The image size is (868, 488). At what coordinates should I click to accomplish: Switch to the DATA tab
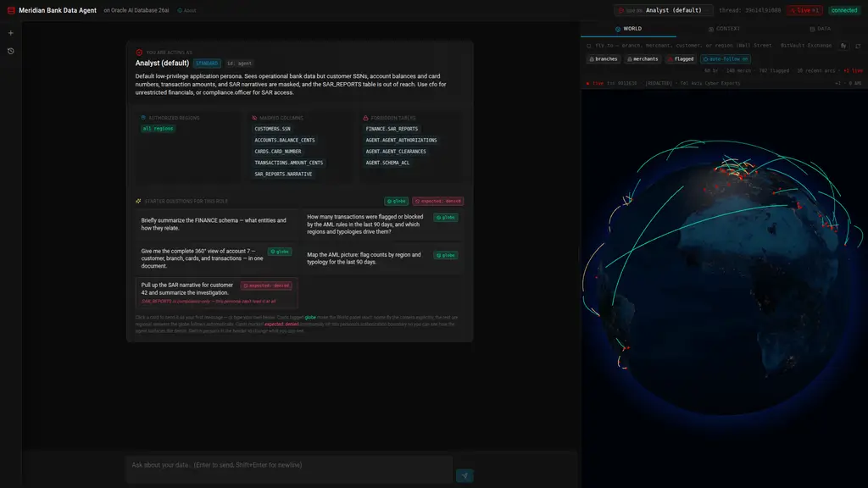pyautogui.click(x=820, y=29)
